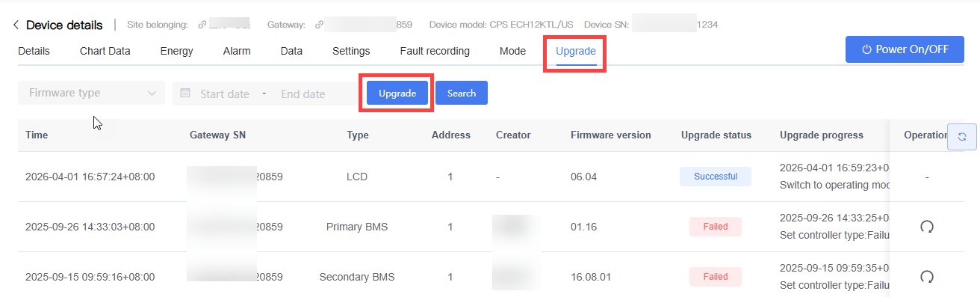Open the Start date field
This screenshot has width=980, height=297.
225,94
